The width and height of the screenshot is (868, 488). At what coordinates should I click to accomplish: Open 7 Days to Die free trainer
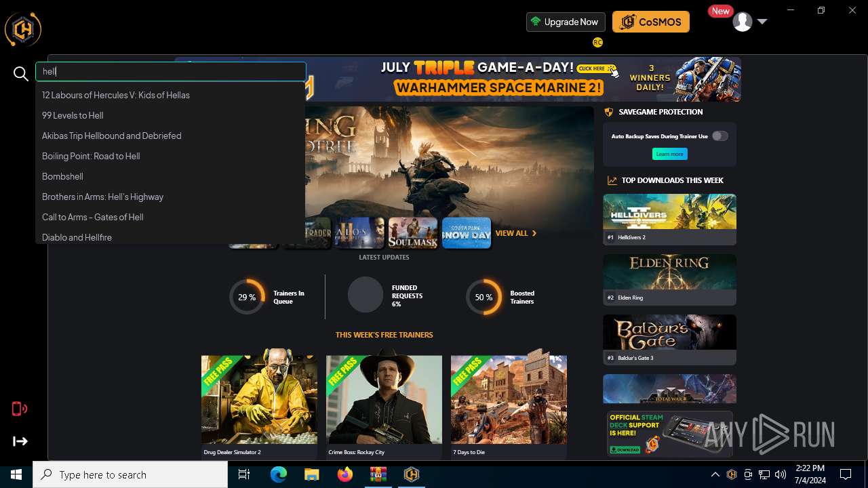point(509,405)
